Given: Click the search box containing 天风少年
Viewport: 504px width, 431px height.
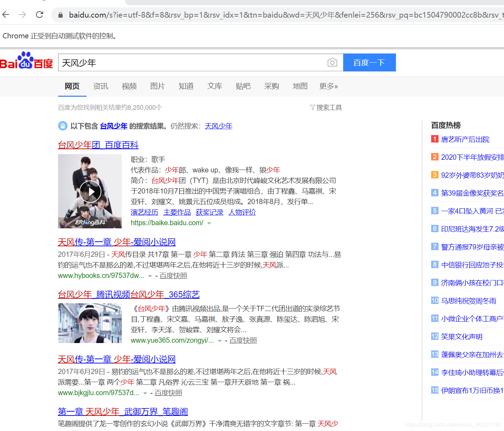Looking at the screenshot, I should coord(201,63).
